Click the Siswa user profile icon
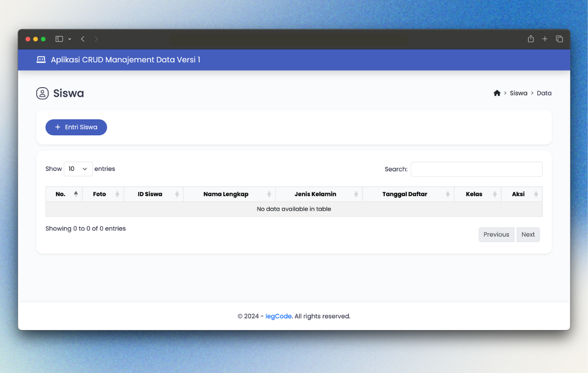This screenshot has width=588, height=373. tap(42, 93)
